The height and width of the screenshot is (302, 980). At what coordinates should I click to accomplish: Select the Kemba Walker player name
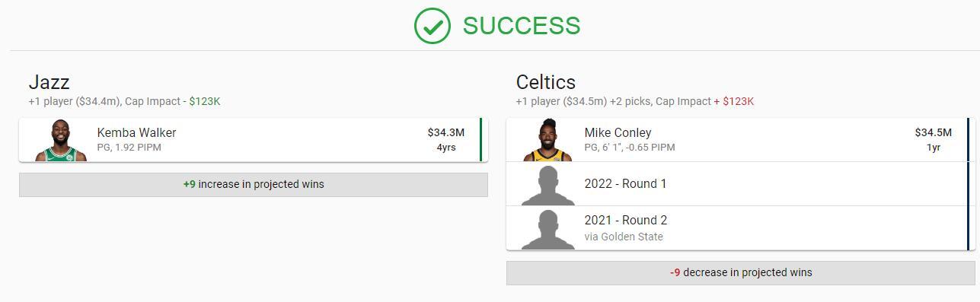[x=136, y=132]
